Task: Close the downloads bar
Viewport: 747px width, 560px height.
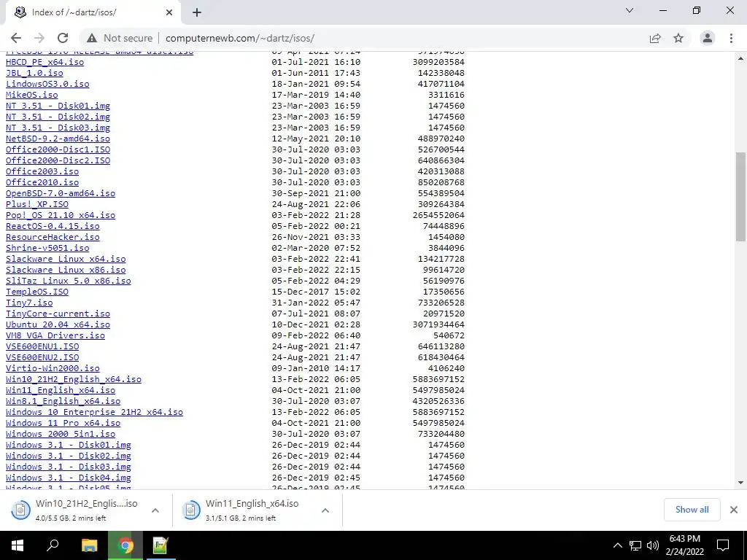Action: click(x=734, y=510)
